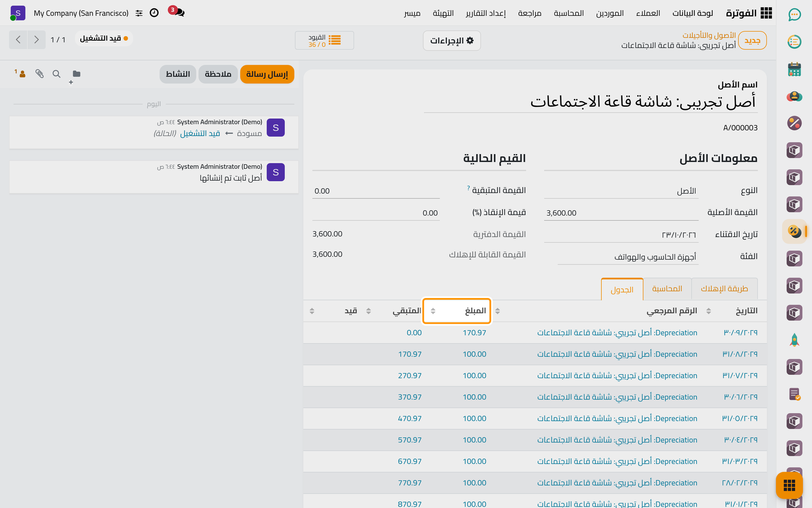Image resolution: width=812 pixels, height=508 pixels.
Task: Open the user avatar S in top bar
Action: tap(18, 13)
